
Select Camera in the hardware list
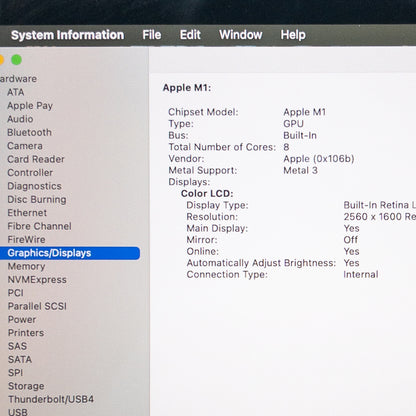coord(25,146)
